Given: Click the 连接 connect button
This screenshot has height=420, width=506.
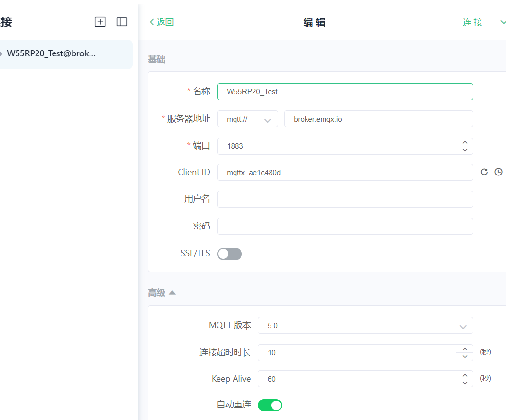Looking at the screenshot, I should click(x=472, y=22).
